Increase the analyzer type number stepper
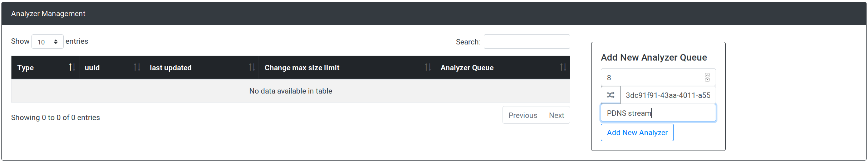868x162 pixels. [707, 75]
